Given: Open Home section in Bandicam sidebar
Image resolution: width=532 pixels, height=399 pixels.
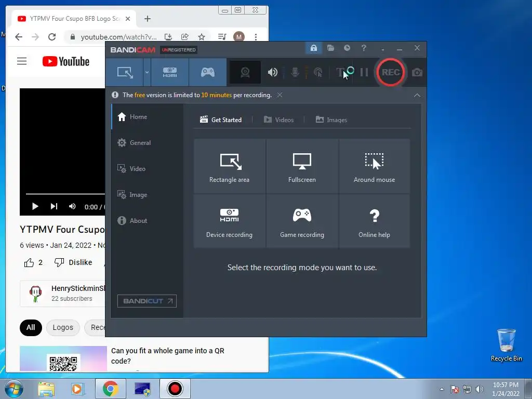Looking at the screenshot, I should (x=147, y=117).
